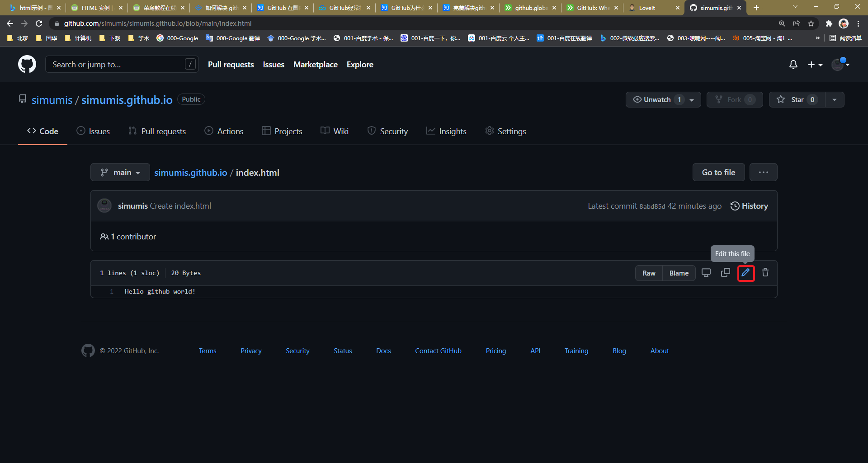Viewport: 868px width, 463px height.
Task: Copy raw contents using the copy icon
Action: [x=725, y=273]
